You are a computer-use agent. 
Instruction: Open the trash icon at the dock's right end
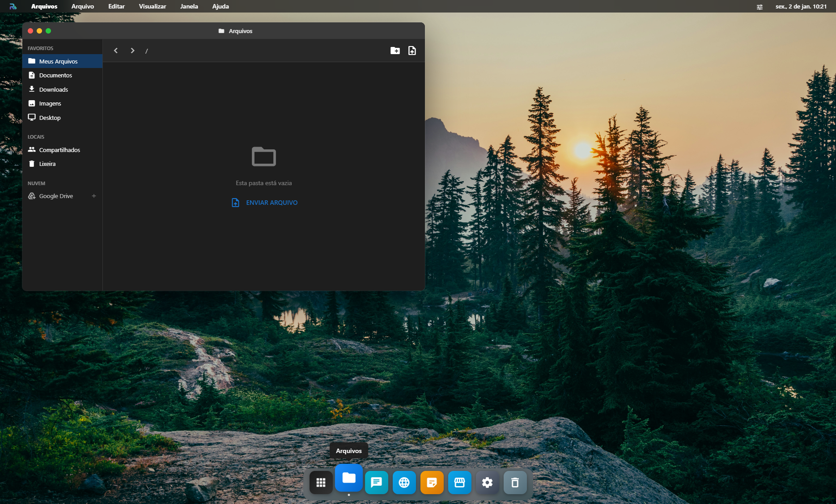click(515, 482)
